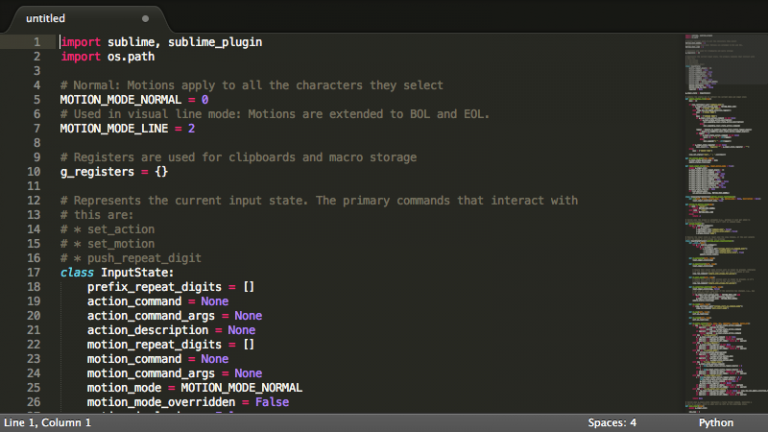Open the Python syntax selector
Image resolution: width=768 pixels, height=432 pixels.
point(716,423)
